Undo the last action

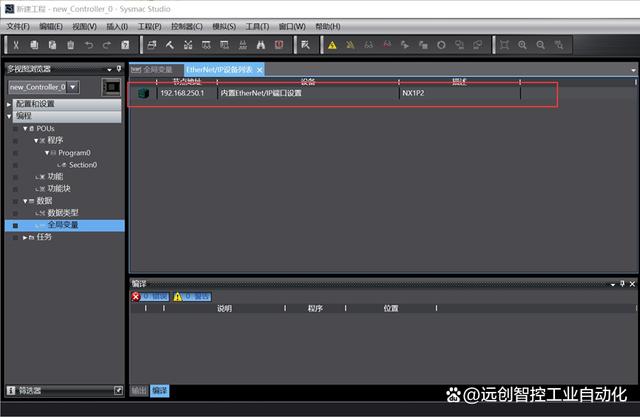click(89, 45)
